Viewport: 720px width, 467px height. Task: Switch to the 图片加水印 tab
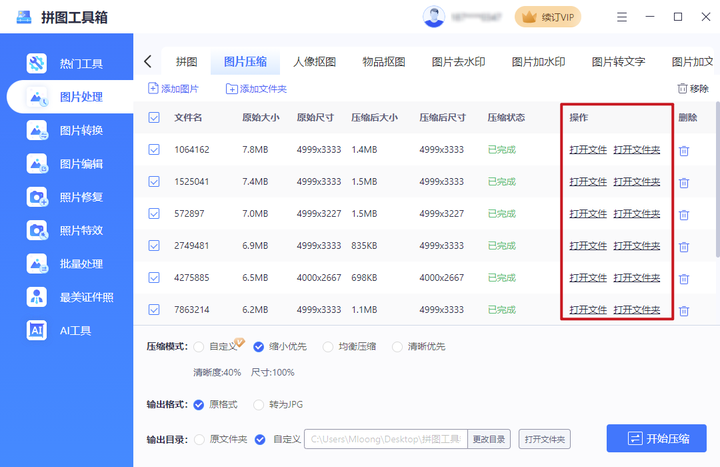pos(538,62)
